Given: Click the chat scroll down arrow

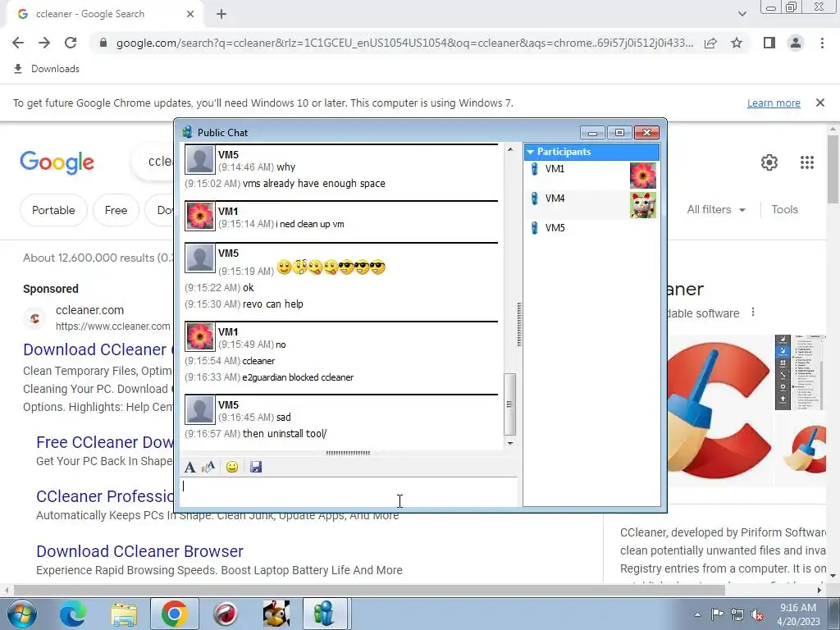Looking at the screenshot, I should pos(510,444).
